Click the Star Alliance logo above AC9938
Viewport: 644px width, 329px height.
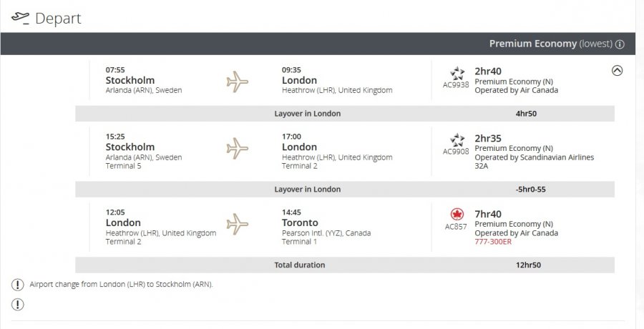pyautogui.click(x=457, y=73)
